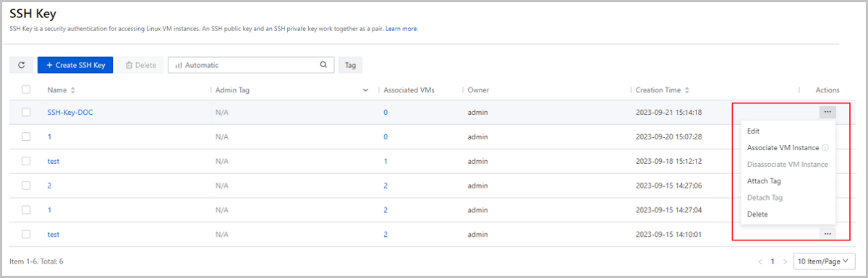Sort by Creation Time column arrows
The height and width of the screenshot is (278, 868).
tap(686, 90)
